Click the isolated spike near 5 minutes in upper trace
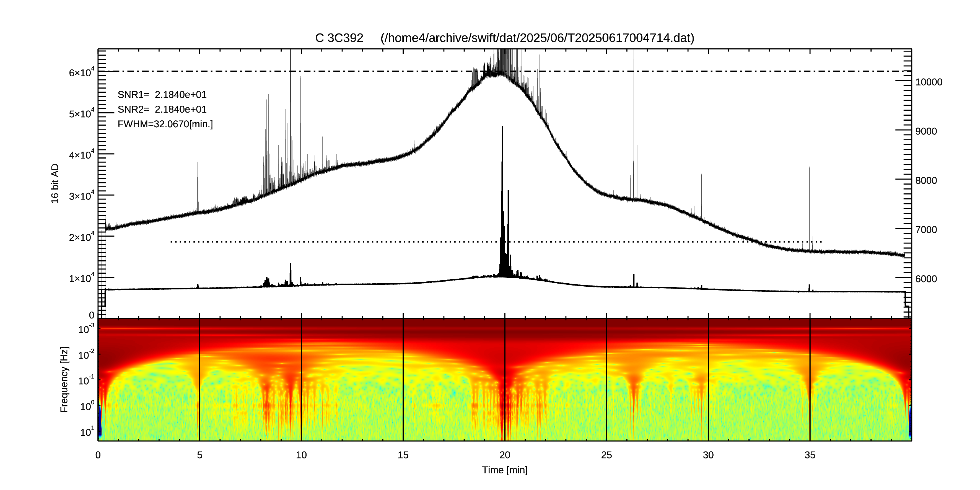The height and width of the screenshot is (490, 980). pyautogui.click(x=198, y=186)
